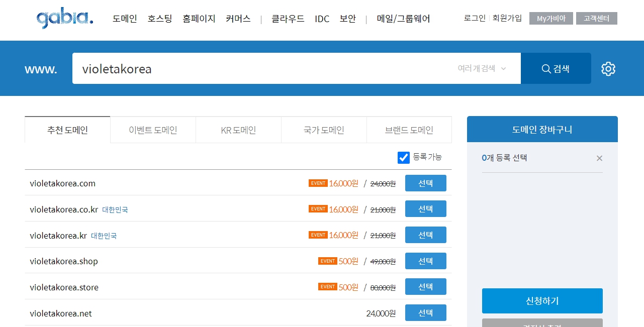Toggle the 등록 가능 checkbox
Screen dimensions: 644x327
[404, 157]
